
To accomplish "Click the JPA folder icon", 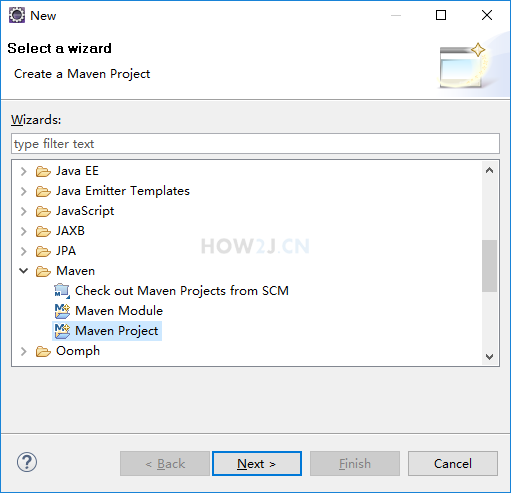I will [43, 251].
